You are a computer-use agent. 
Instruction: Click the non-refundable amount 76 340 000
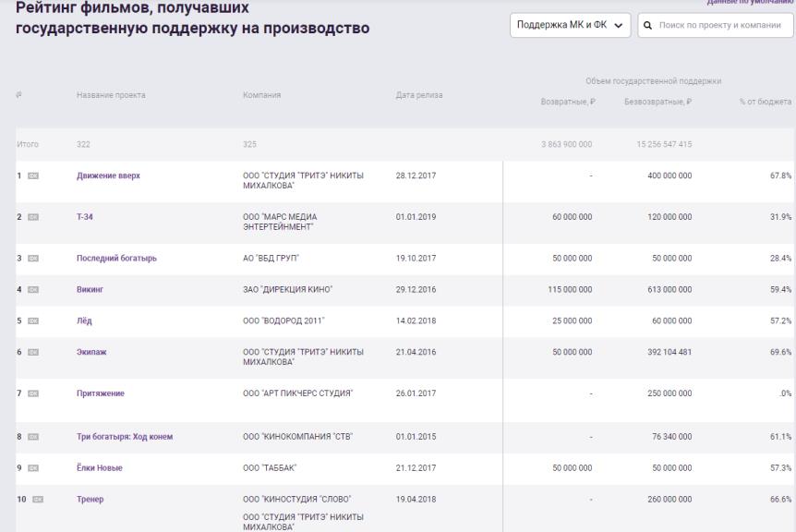click(x=672, y=437)
